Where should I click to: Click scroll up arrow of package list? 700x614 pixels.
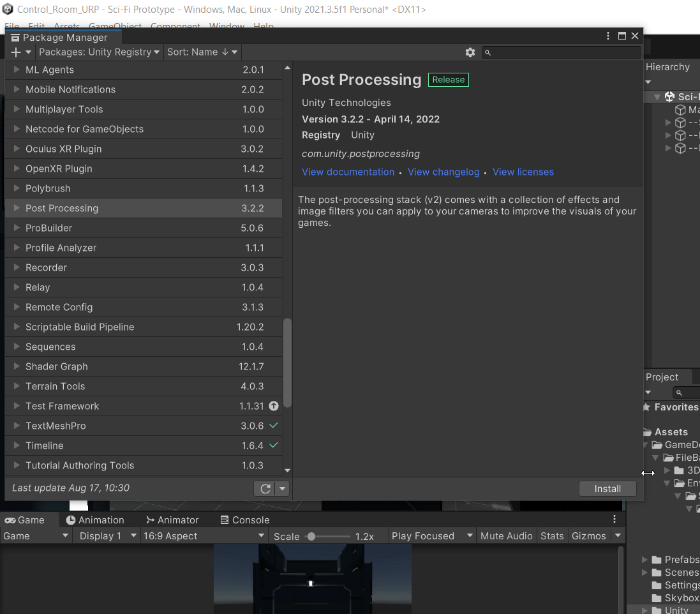coord(288,68)
